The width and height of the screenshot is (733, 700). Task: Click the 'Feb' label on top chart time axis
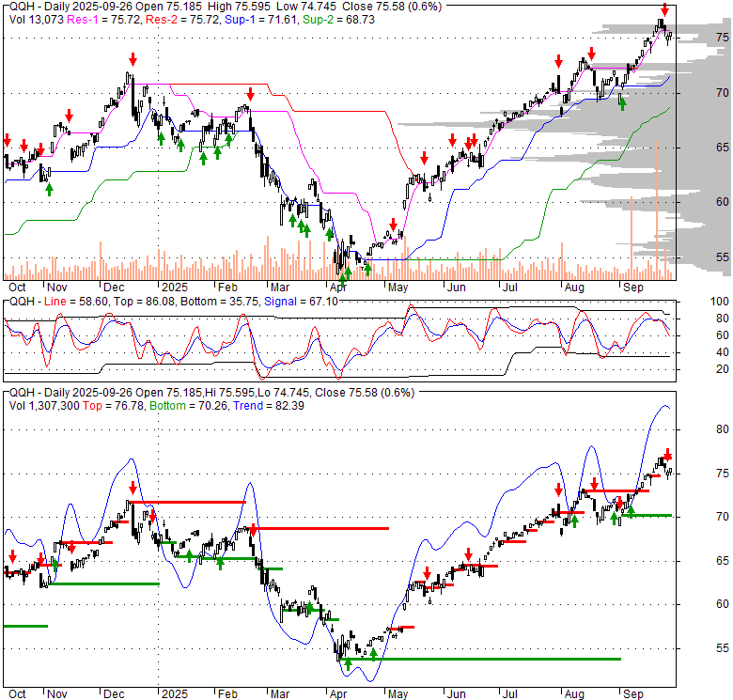pos(227,288)
